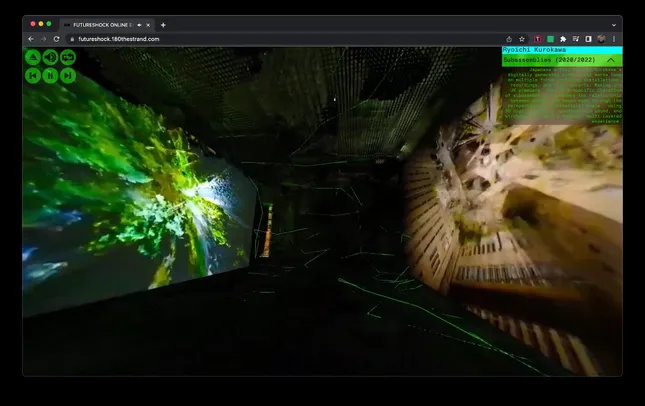Open the Extensions puzzle menu

pyautogui.click(x=563, y=39)
